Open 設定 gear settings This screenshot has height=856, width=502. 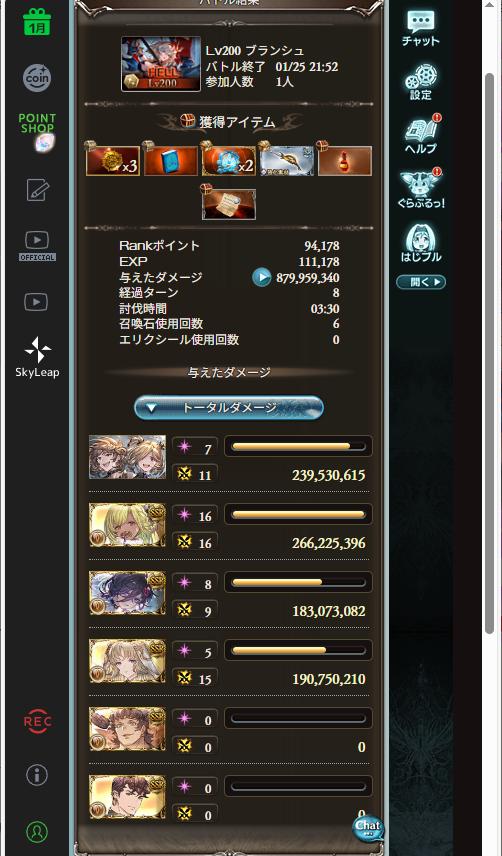point(420,82)
